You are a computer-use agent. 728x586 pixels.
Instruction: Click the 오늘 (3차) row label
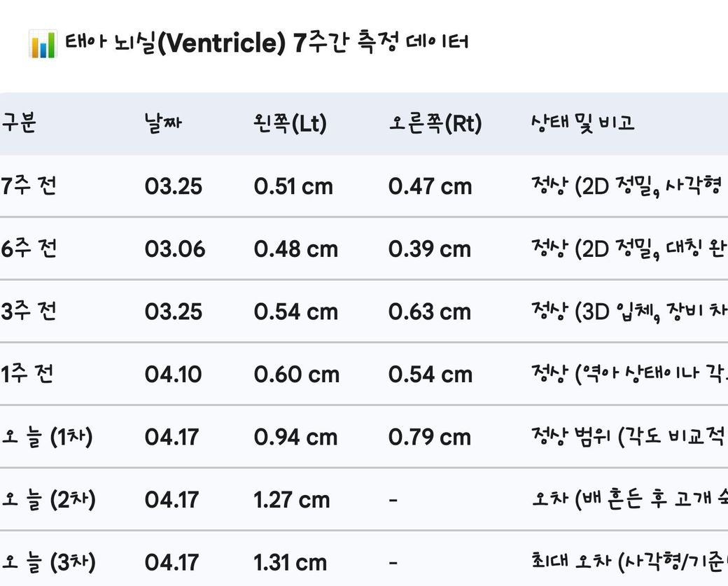click(x=48, y=562)
